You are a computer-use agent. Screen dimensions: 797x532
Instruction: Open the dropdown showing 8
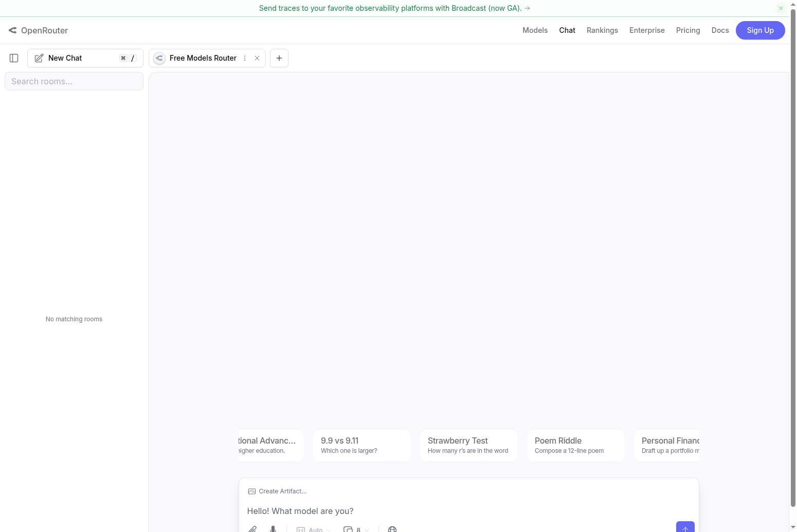(x=356, y=529)
